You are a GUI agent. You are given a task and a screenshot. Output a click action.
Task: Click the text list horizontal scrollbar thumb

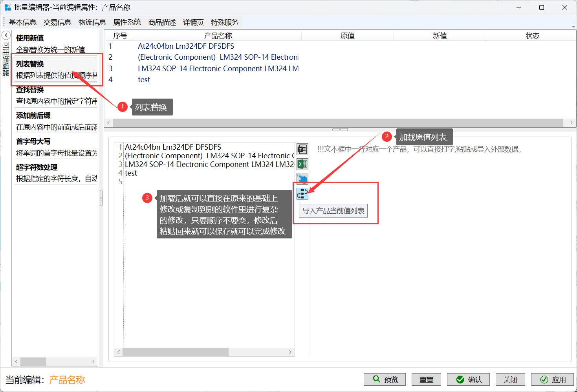pyautogui.click(x=176, y=352)
